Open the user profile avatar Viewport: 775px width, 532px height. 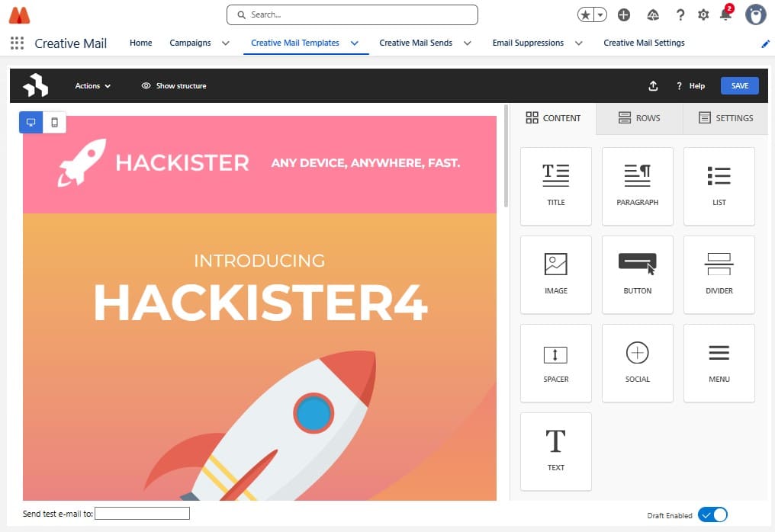(x=756, y=14)
